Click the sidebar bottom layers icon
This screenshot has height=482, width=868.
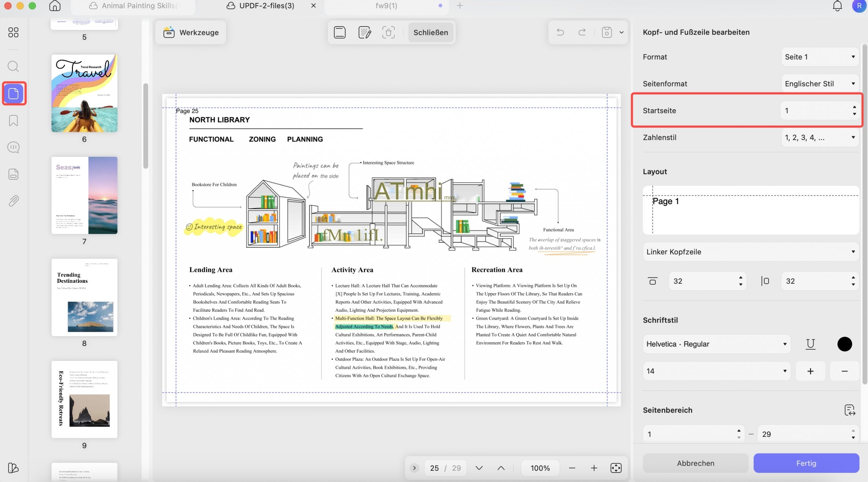coord(13,468)
